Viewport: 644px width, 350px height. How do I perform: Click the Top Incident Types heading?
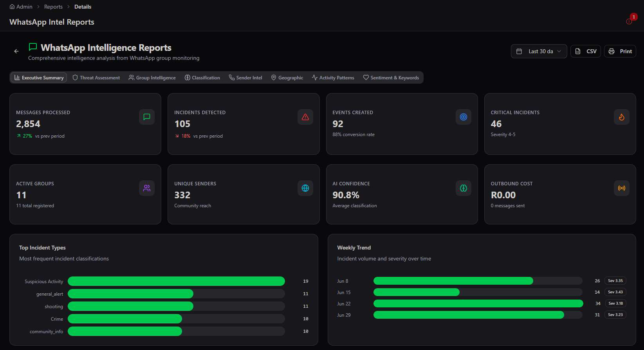tap(42, 248)
